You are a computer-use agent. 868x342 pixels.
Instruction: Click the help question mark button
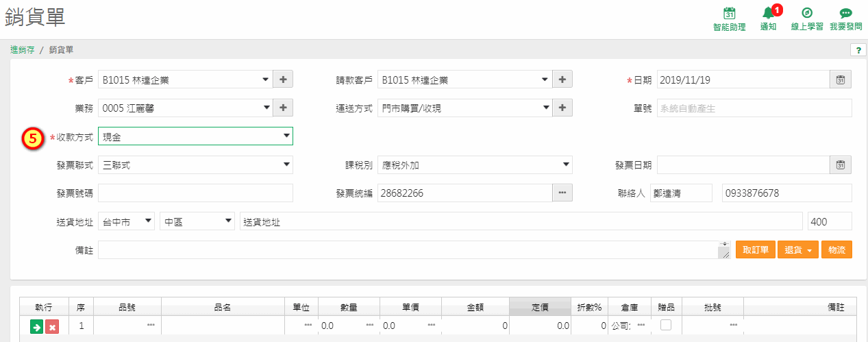pos(858,50)
